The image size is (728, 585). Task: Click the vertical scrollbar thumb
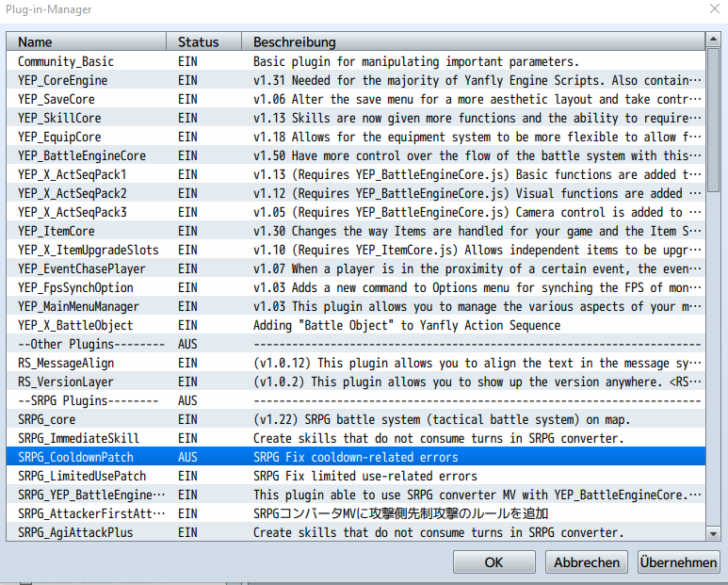click(x=713, y=119)
